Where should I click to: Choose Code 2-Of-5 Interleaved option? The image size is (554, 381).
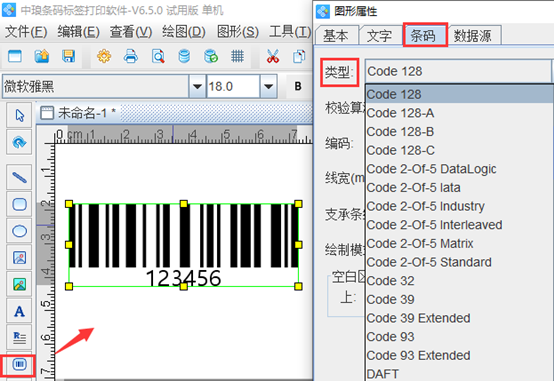point(460,225)
